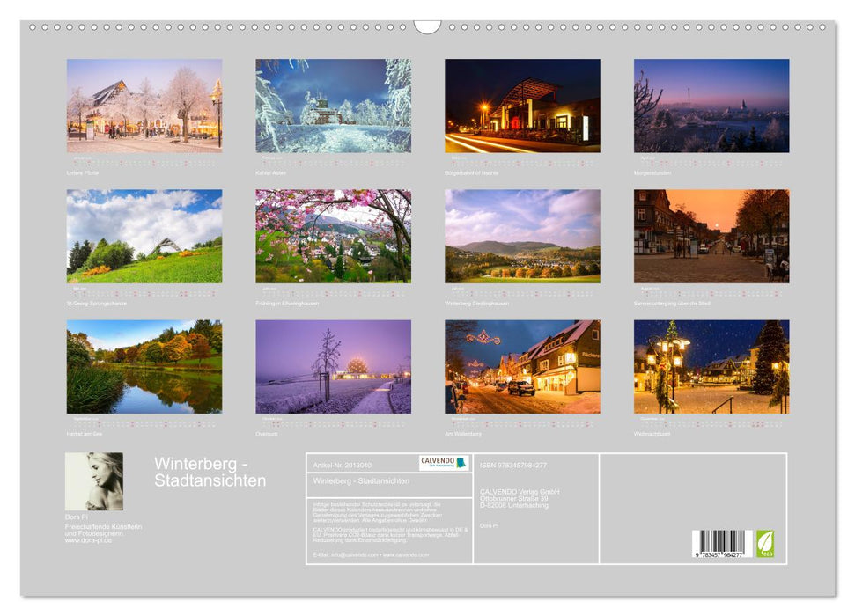Click the calendar hanger notch at top
Screen dimensions: 855x616
pos(427,27)
